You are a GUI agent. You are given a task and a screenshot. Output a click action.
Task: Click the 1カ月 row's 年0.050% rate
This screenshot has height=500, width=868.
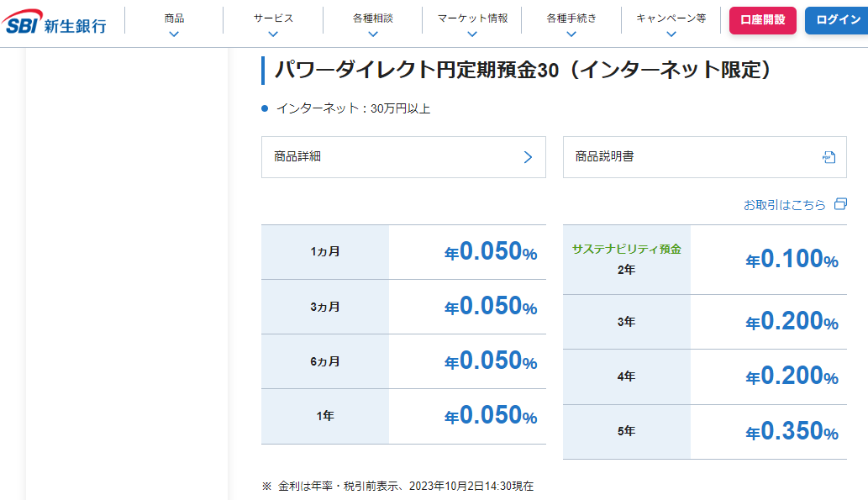point(491,251)
